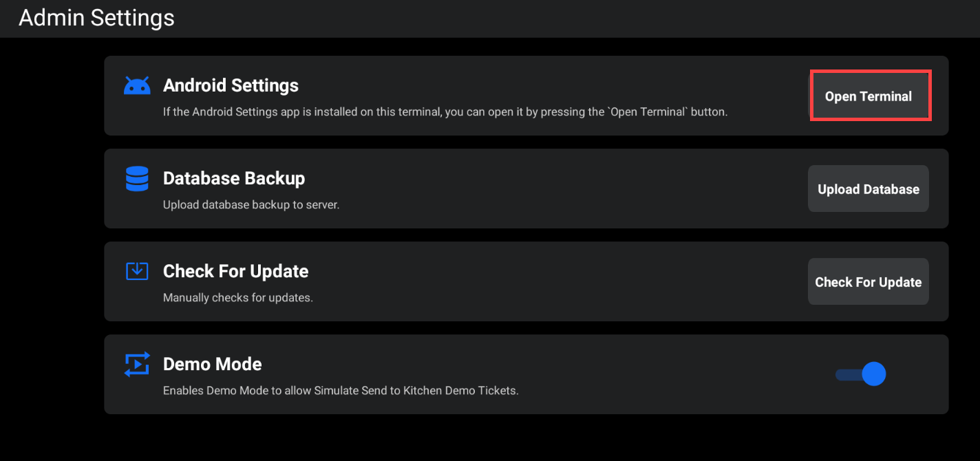Click the Demo Mode loop-play icon

137,364
